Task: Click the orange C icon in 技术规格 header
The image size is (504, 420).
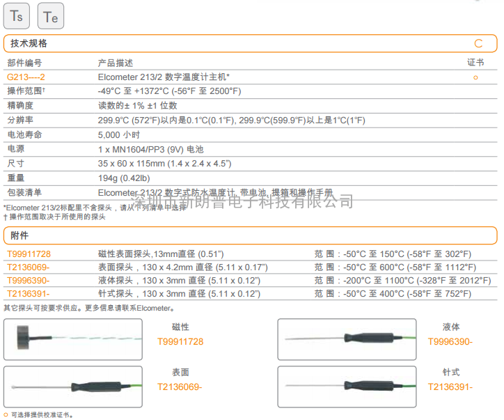Action: 478,43
